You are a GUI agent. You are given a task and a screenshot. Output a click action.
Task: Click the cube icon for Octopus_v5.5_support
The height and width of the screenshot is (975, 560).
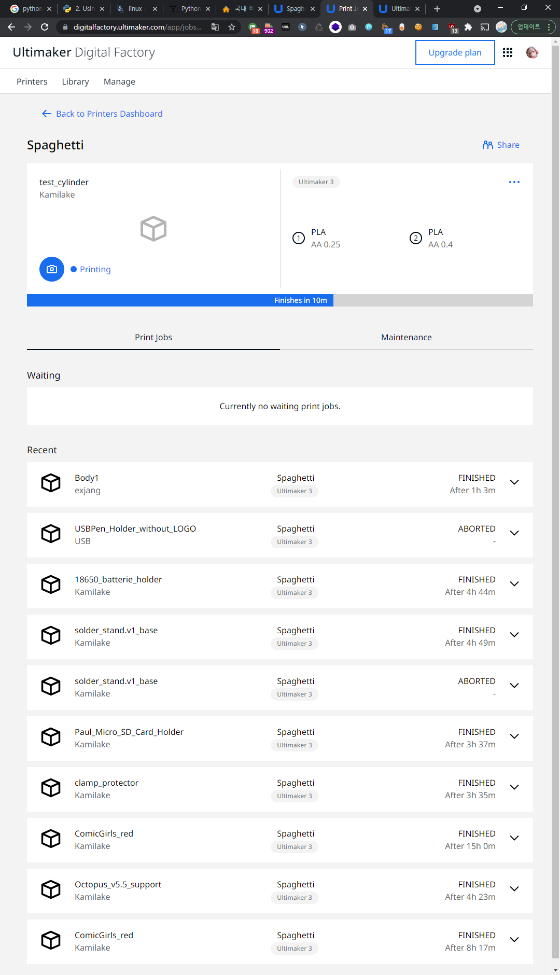(x=51, y=889)
